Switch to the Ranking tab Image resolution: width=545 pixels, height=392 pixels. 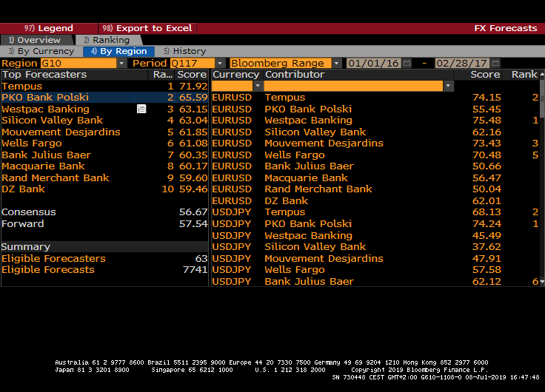point(106,40)
